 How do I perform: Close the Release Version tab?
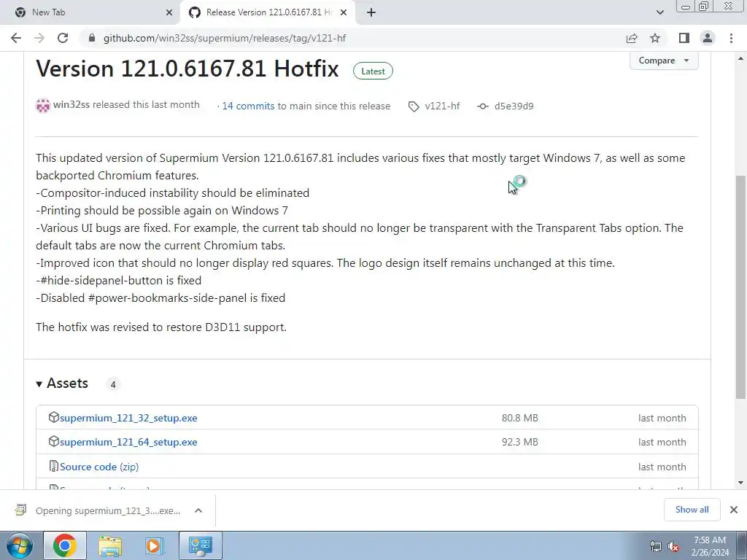point(343,12)
